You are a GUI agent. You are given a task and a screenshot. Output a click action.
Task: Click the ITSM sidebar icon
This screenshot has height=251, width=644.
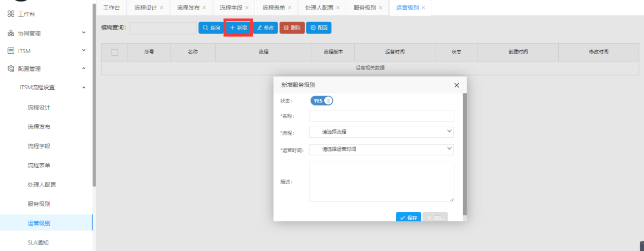pyautogui.click(x=11, y=51)
